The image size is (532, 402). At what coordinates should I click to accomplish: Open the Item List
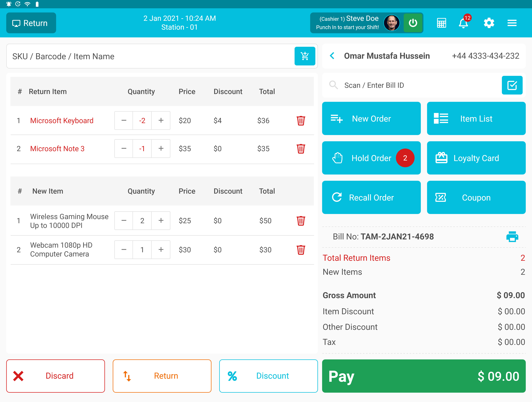pyautogui.click(x=476, y=119)
